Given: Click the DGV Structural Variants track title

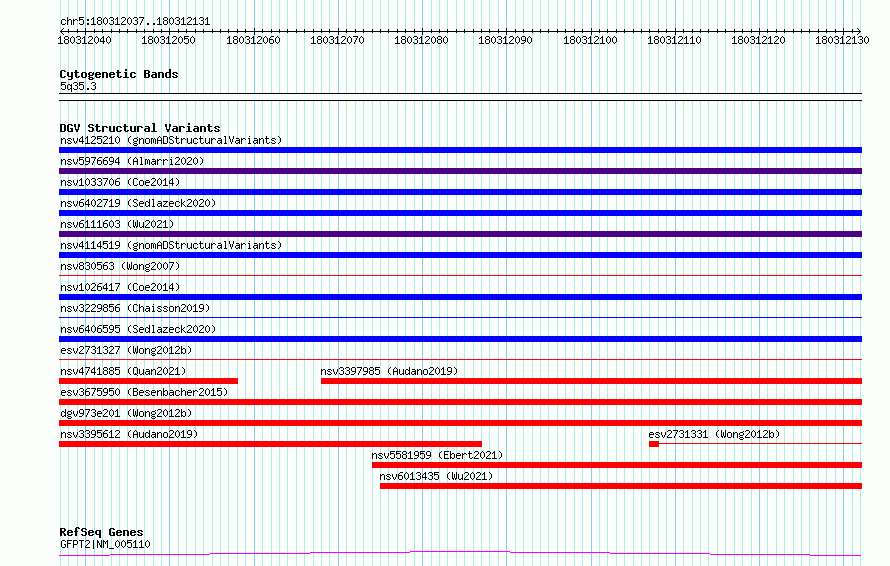Looking at the screenshot, I should 140,128.
